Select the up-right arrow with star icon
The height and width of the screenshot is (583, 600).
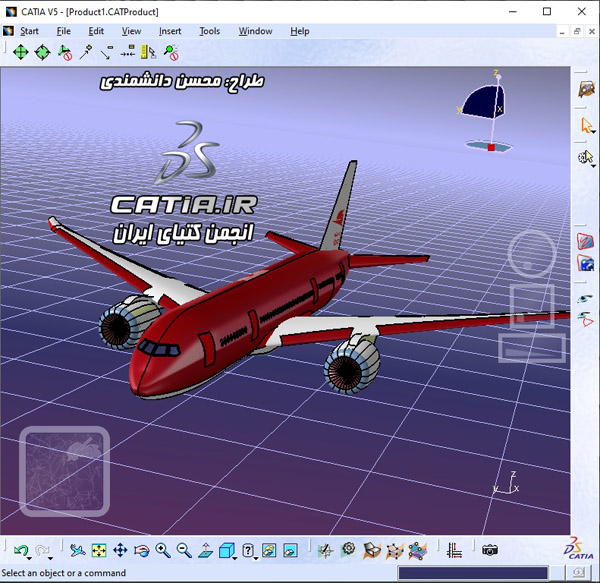click(x=86, y=52)
